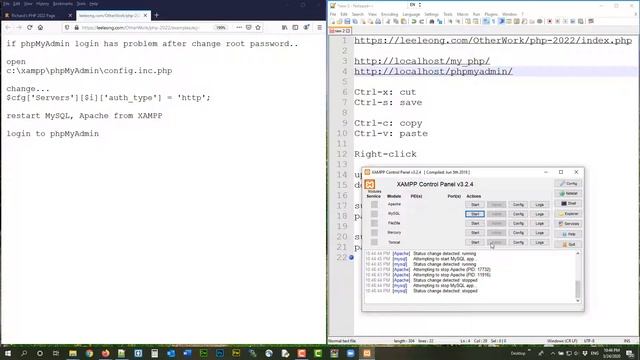Open the Logs menu for the Apache row
The image size is (640, 360).
(x=540, y=204)
